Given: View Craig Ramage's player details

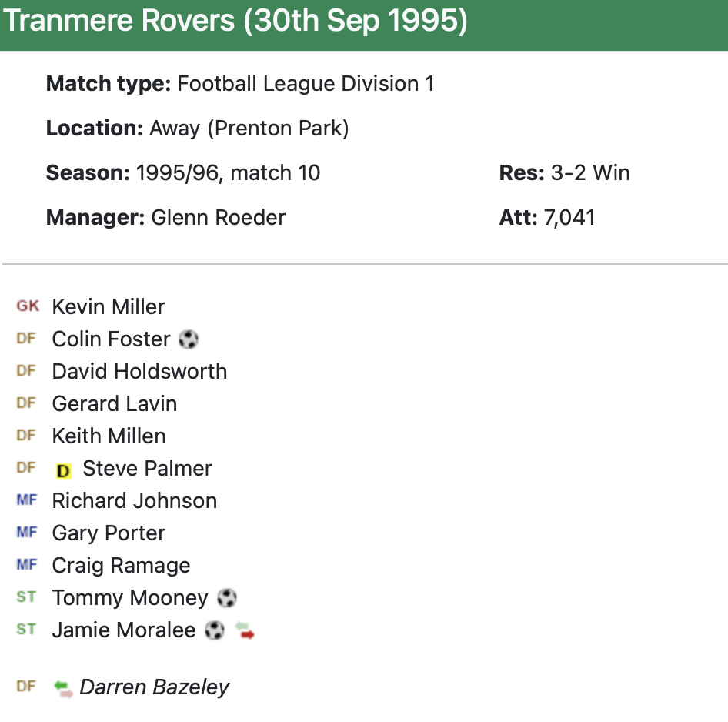Looking at the screenshot, I should coord(121,566).
